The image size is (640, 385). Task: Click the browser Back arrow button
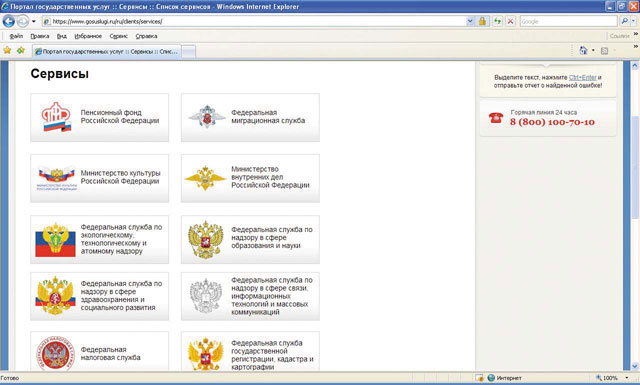9,21
